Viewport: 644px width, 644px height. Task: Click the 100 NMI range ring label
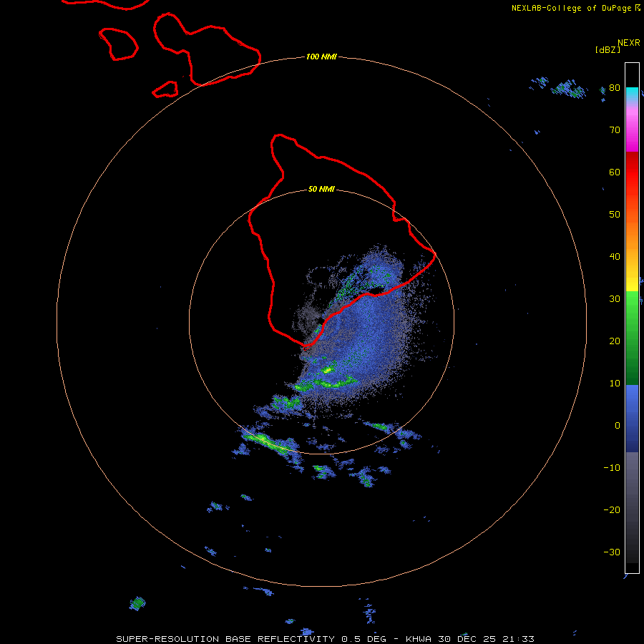[321, 57]
